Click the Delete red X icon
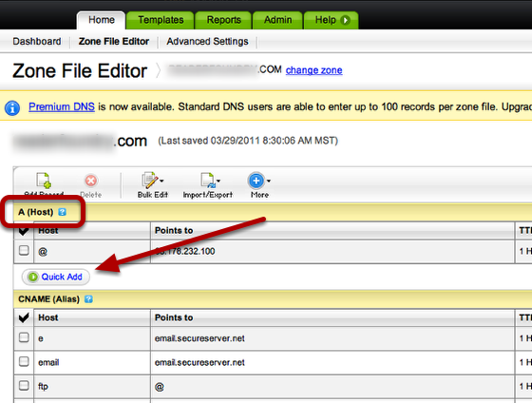The image size is (532, 403). pyautogui.click(x=91, y=181)
